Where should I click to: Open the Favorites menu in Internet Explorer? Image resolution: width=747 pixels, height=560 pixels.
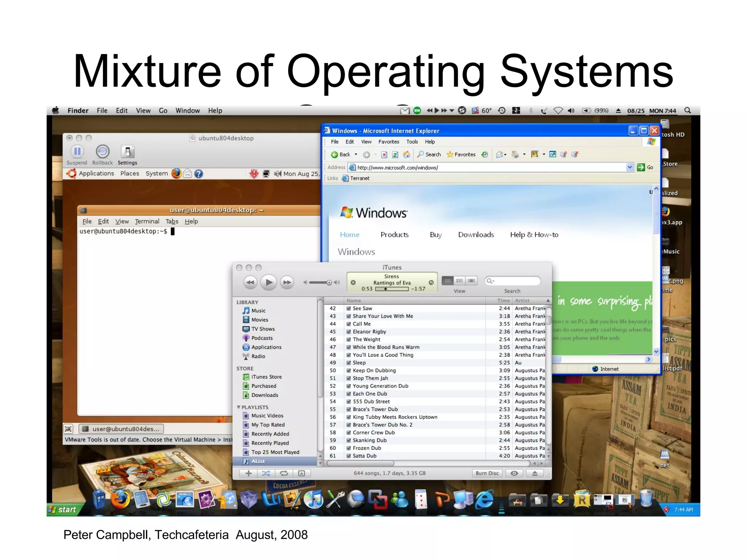(x=389, y=142)
